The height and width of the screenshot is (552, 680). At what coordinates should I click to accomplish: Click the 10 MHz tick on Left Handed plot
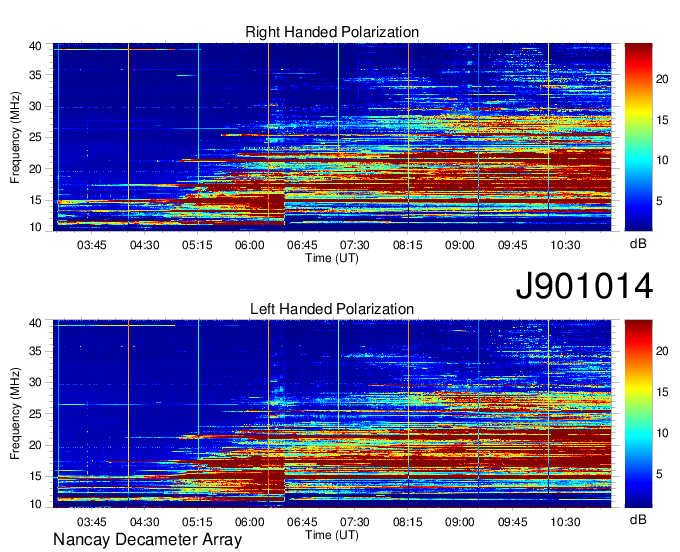[36, 504]
